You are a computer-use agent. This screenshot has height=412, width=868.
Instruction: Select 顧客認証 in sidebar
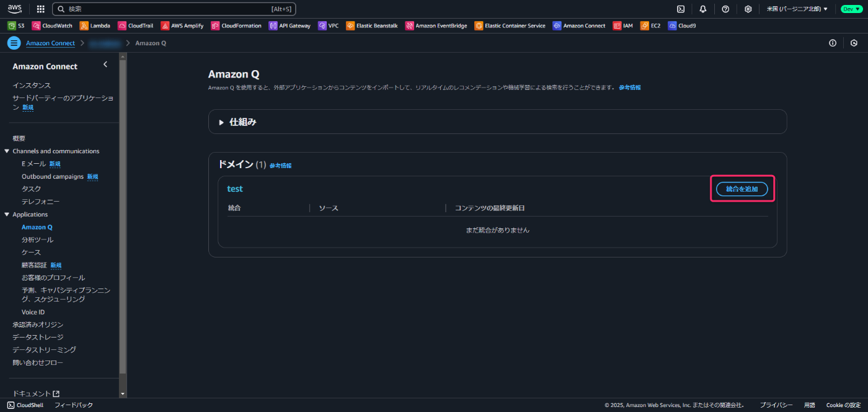[34, 265]
